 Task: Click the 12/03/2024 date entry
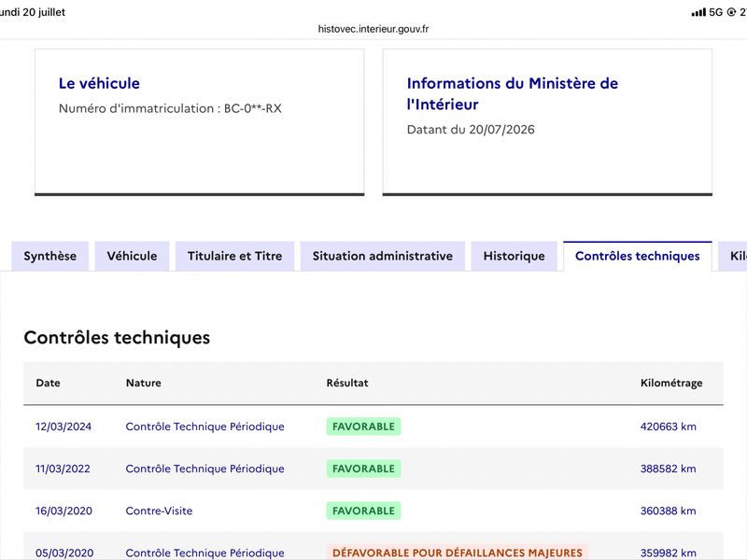coord(63,427)
